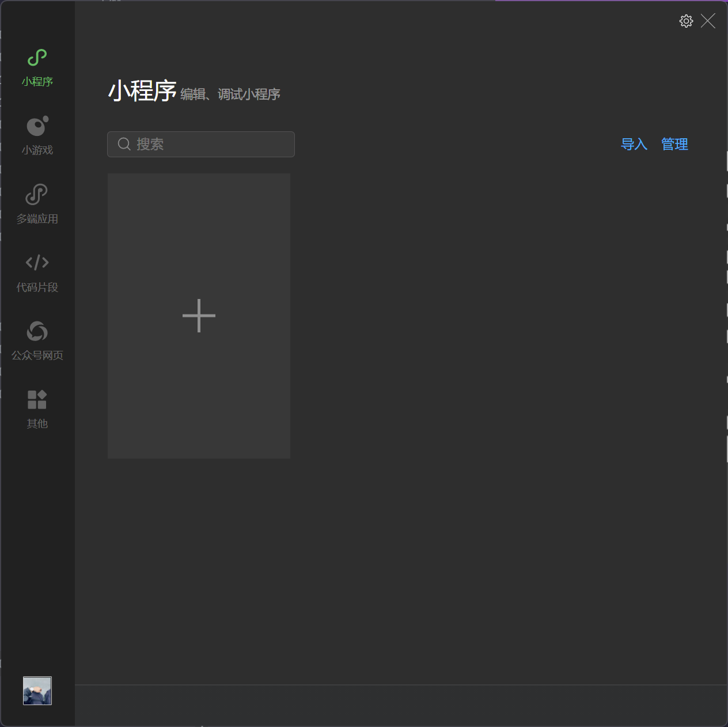Open the 管理 manage link
The width and height of the screenshot is (728, 727).
click(x=674, y=144)
